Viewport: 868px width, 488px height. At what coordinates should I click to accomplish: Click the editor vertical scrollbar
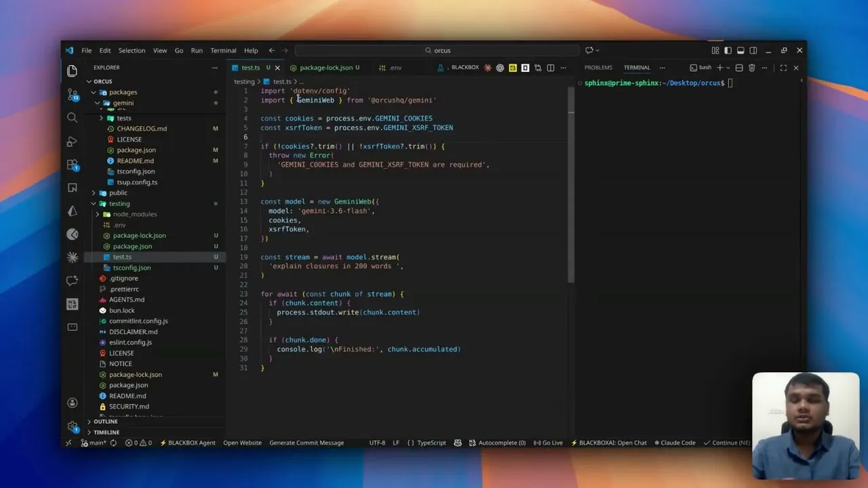click(572, 186)
